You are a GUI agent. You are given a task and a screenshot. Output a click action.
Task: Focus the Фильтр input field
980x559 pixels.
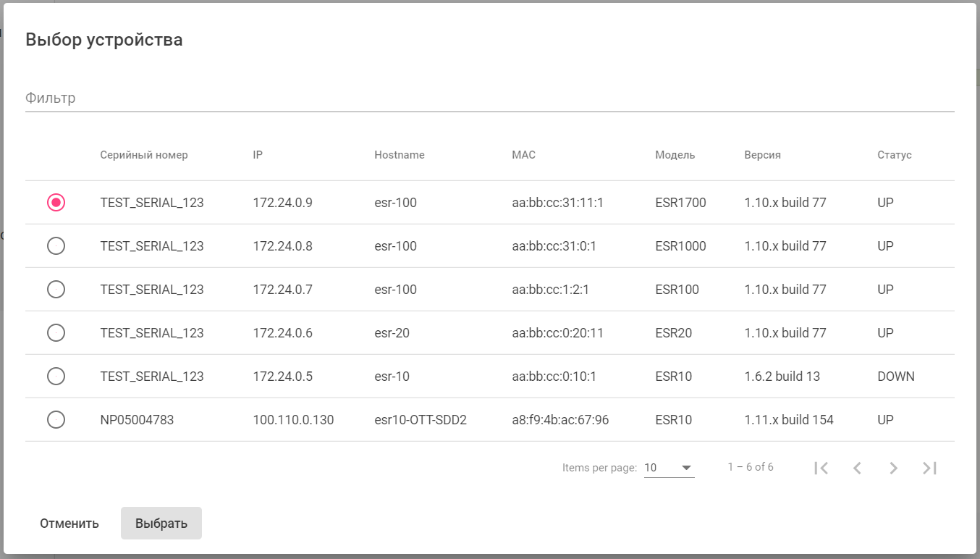[x=489, y=98]
